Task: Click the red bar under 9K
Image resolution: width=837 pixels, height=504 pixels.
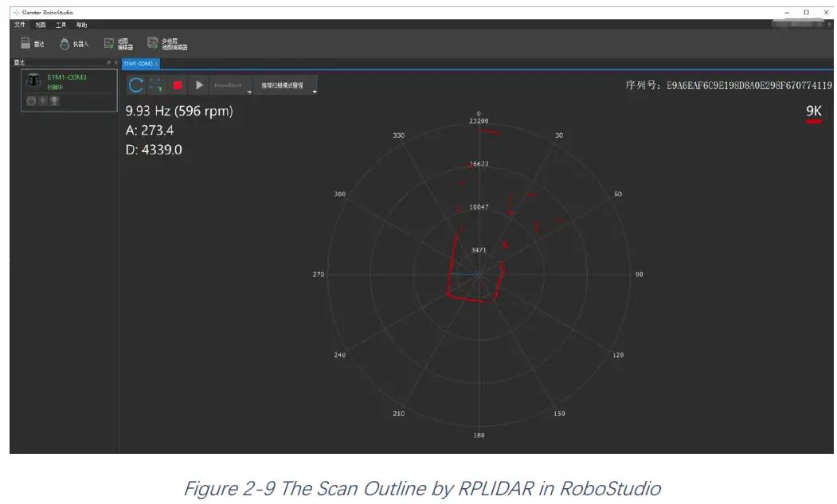Action: (814, 122)
